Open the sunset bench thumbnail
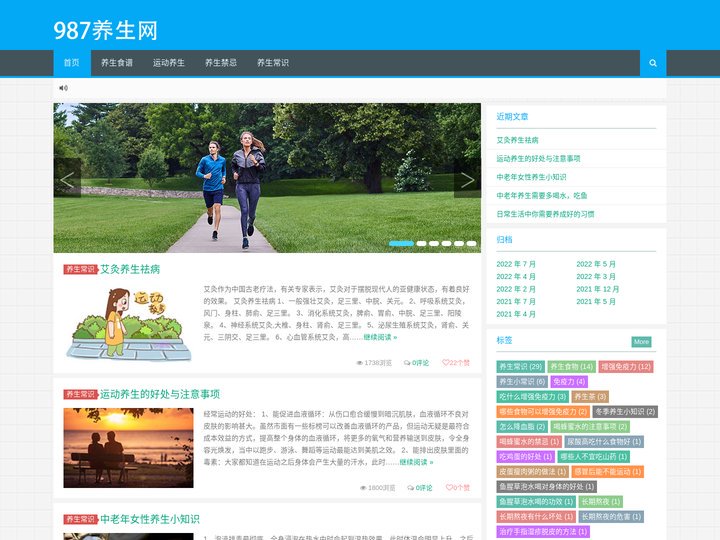Image resolution: width=720 pixels, height=540 pixels. (128, 448)
